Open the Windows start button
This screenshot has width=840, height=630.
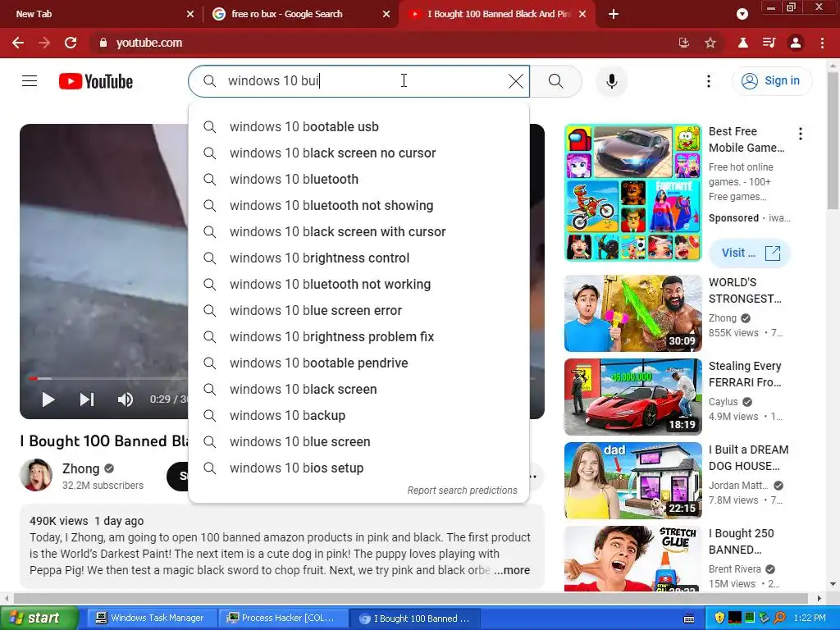tap(39, 618)
